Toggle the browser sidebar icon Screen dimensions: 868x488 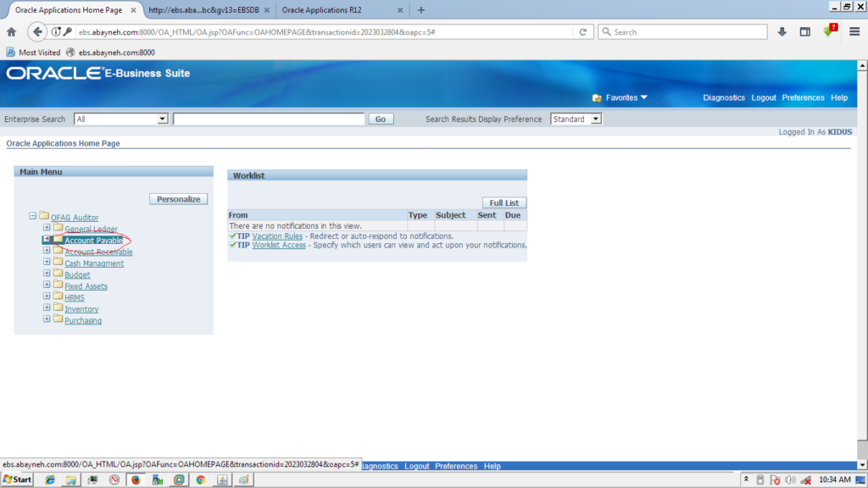805,32
